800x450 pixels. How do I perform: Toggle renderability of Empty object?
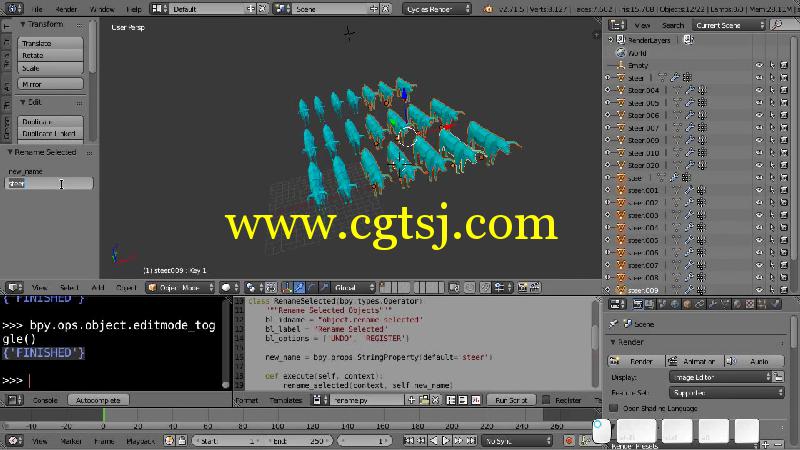pyautogui.click(x=784, y=65)
